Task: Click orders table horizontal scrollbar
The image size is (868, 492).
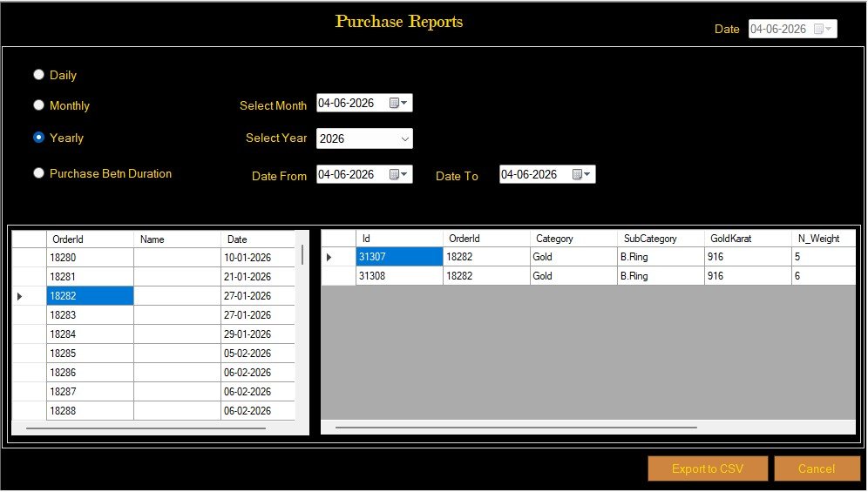Action: click(146, 428)
